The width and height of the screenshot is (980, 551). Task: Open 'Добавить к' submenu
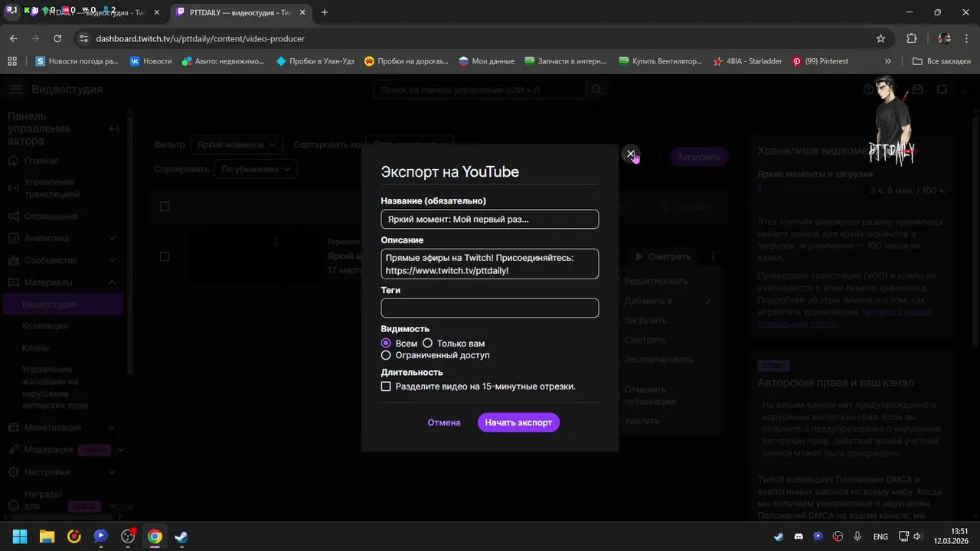pos(668,301)
